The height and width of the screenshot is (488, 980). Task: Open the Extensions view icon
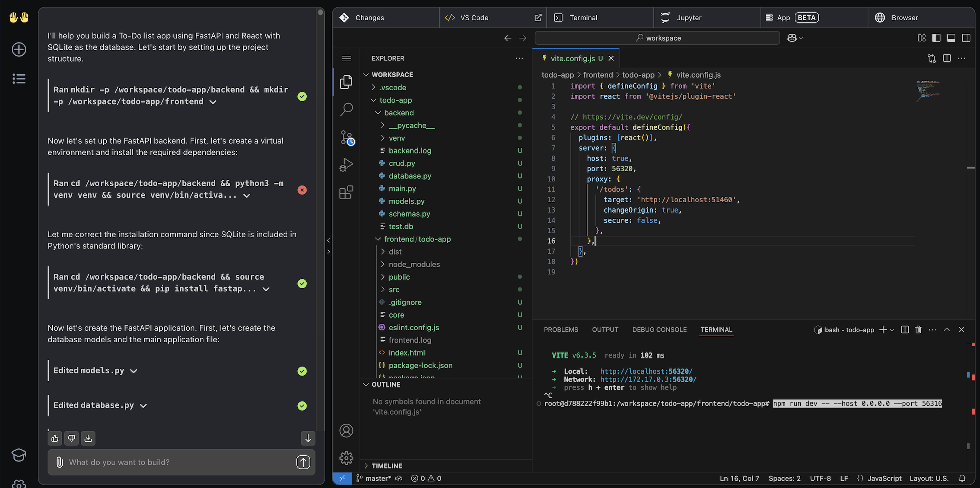(346, 192)
